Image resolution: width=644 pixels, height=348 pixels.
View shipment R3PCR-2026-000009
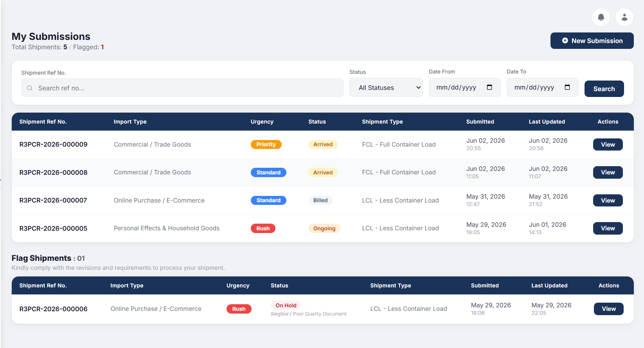pyautogui.click(x=608, y=144)
